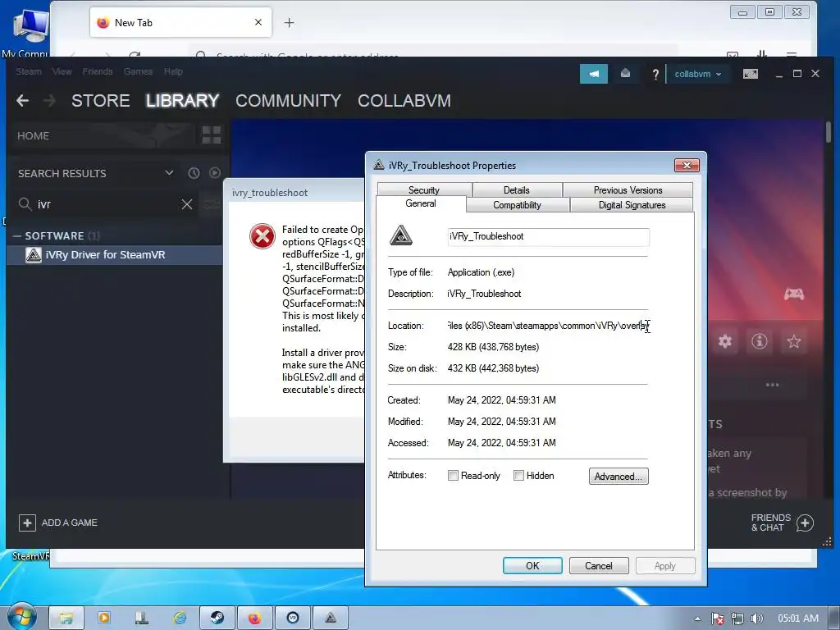Open the SteamVR taskbar icon
This screenshot has width=840, height=630.
tap(293, 619)
